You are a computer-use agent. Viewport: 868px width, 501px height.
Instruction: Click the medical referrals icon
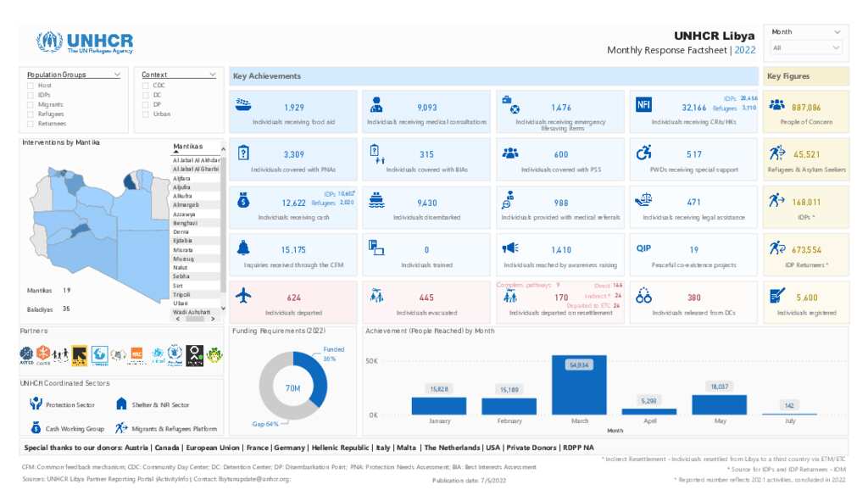(509, 200)
